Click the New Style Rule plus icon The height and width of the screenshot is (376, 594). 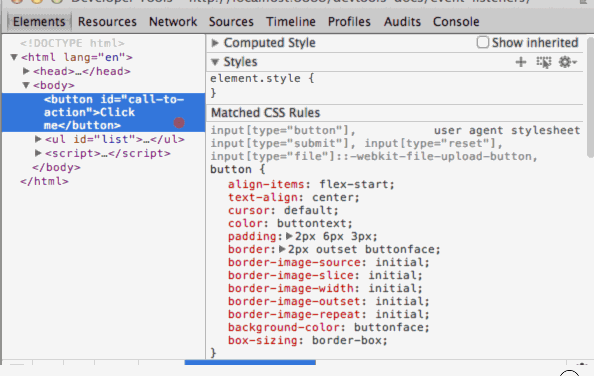(521, 62)
